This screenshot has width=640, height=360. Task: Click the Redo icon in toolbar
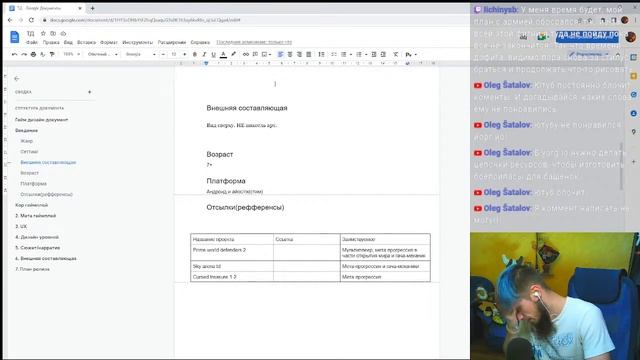tap(24, 54)
